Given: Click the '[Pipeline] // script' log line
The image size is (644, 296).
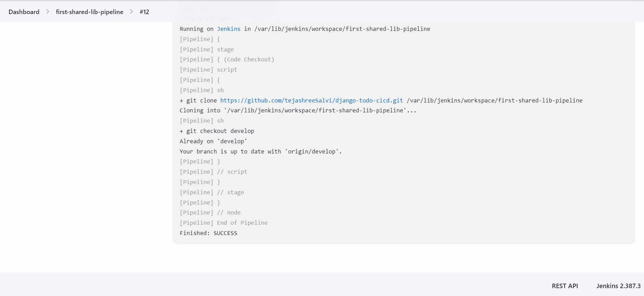Looking at the screenshot, I should (x=213, y=172).
